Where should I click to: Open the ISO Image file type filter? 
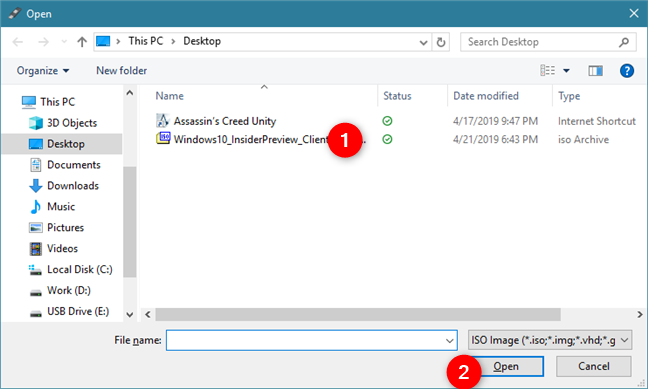coord(550,340)
